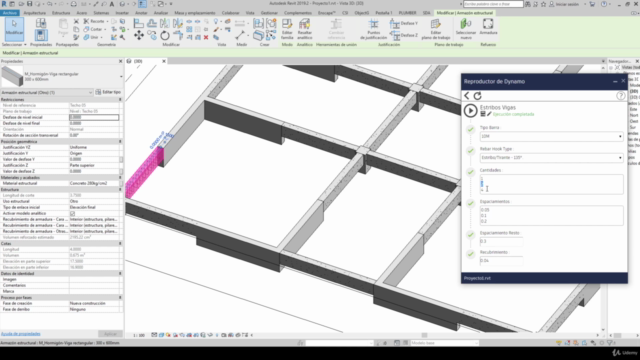Close the Propiedades panel
The width and height of the screenshot is (640, 360).
120,61
